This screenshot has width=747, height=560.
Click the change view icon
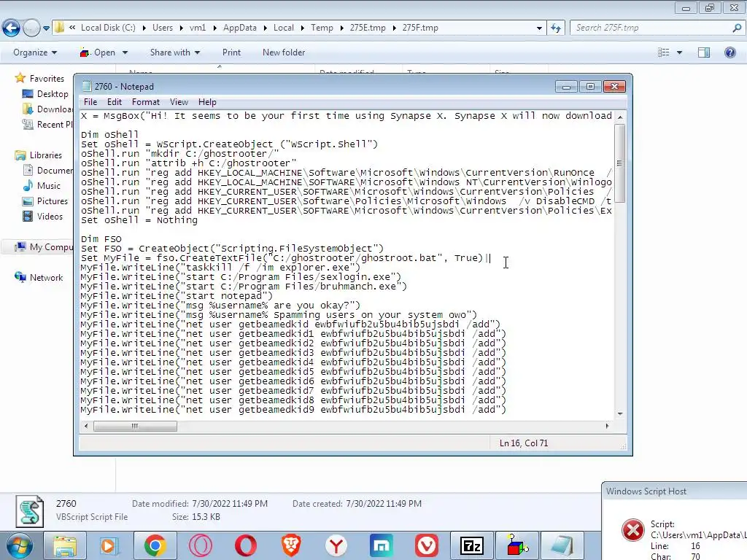[664, 52]
